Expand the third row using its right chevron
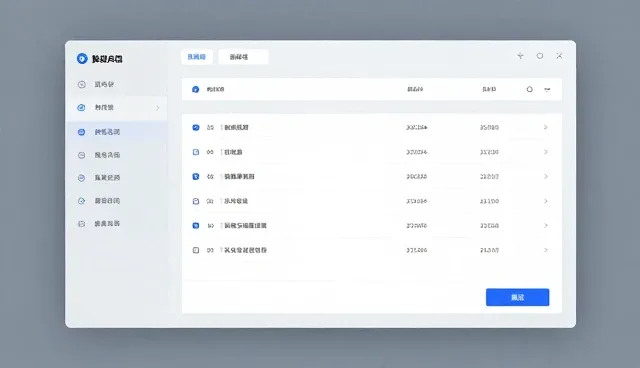Screen dimensions: 640x368 pyautogui.click(x=546, y=177)
